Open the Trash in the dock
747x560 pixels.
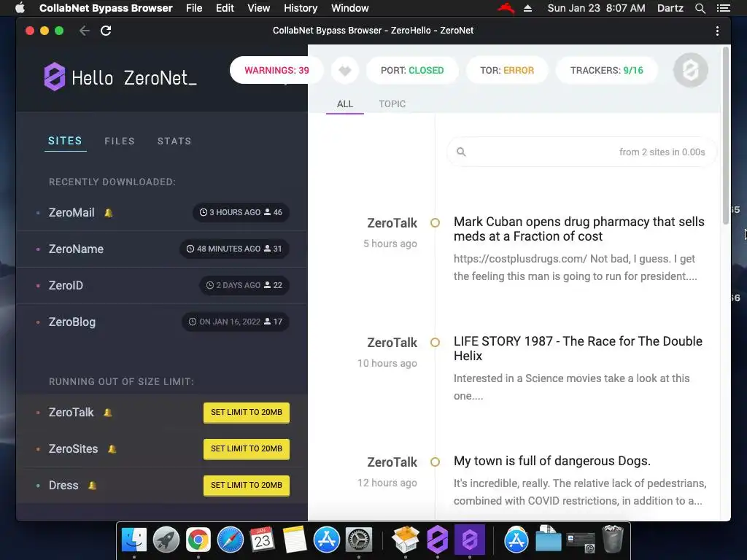pos(612,540)
